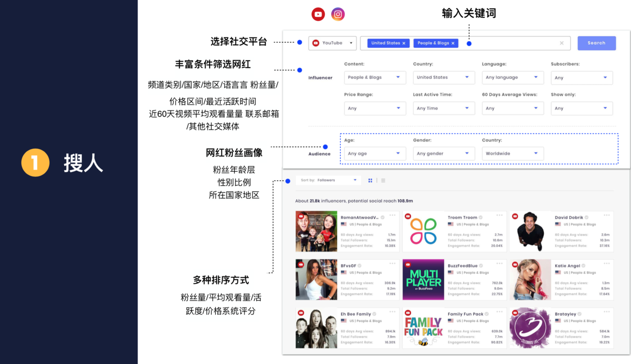Screen dimensions: 631x364
Task: Click the BuzzFeedBlue Multiplayer thumbnail
Action: click(x=423, y=280)
